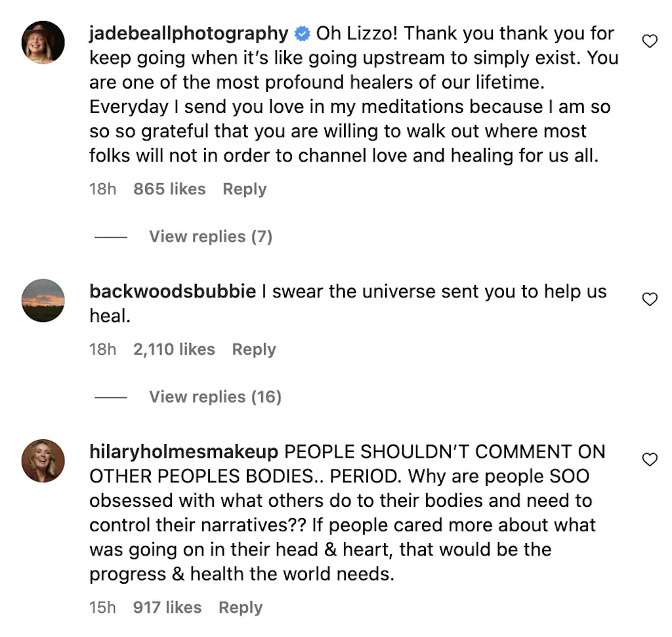Like hilaryholmesmakeup's comment with the heart
This screenshot has height=637, width=672.
click(649, 460)
